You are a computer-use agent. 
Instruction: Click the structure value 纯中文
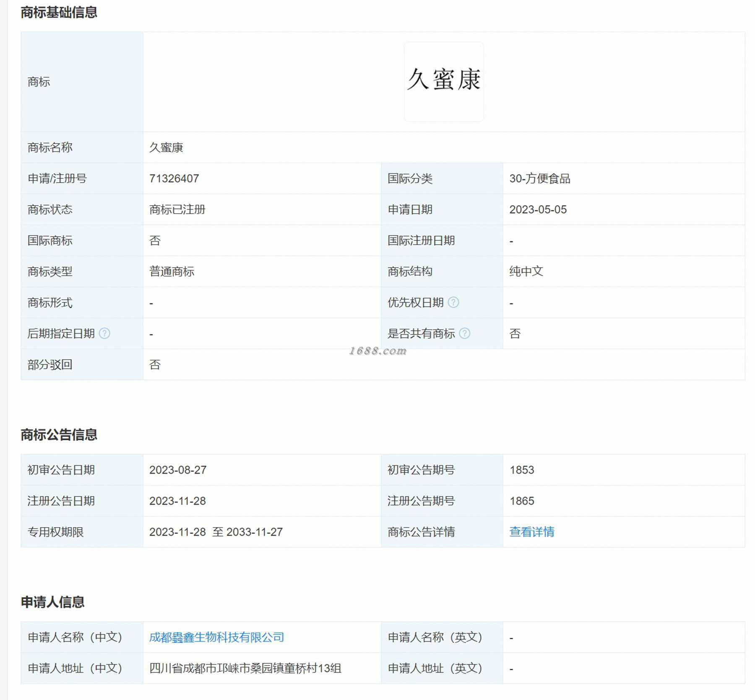pyautogui.click(x=526, y=272)
